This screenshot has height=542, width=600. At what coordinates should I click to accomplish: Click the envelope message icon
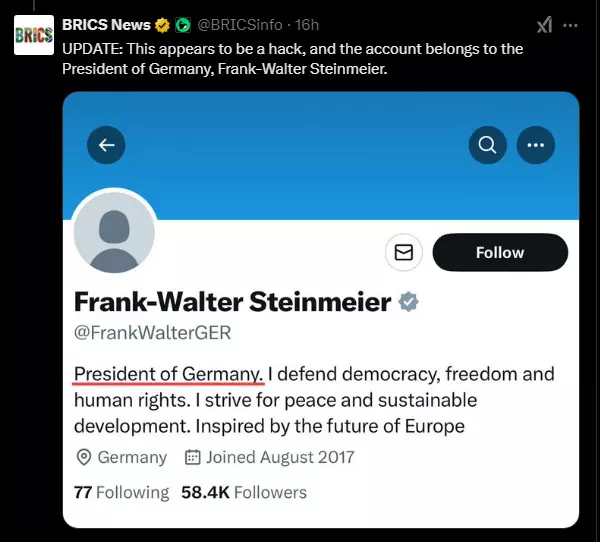coord(404,253)
